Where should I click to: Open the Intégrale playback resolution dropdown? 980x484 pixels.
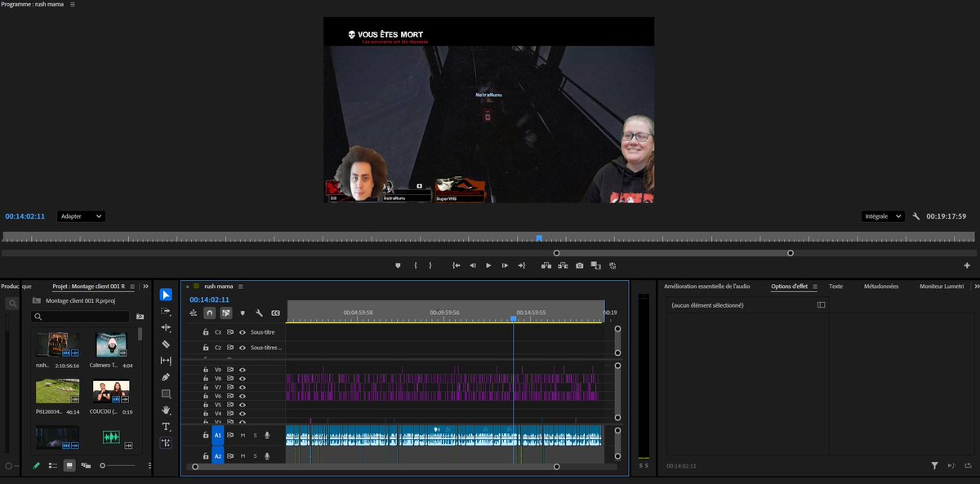point(883,216)
